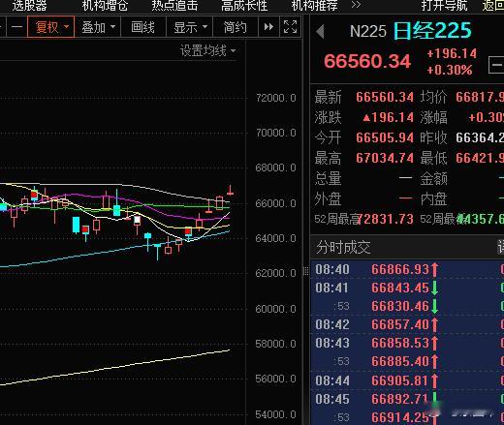Open the 叠加 overlay dropdown

[x=98, y=27]
